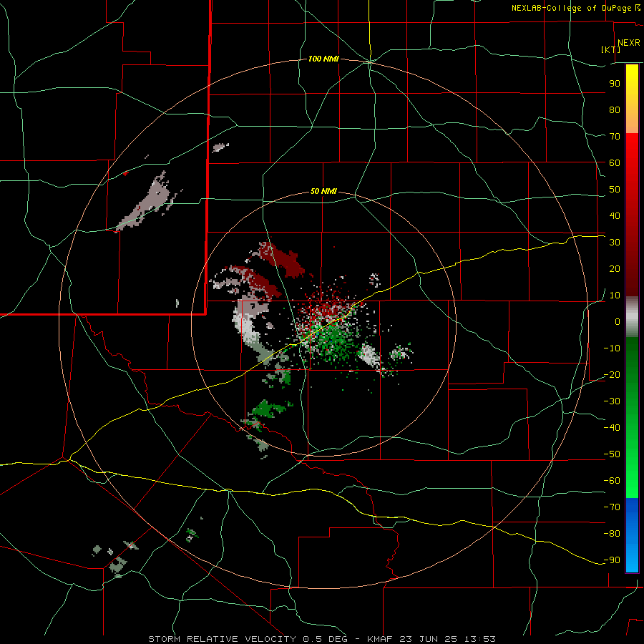Click the 80 value on the velocity scale
Image resolution: width=644 pixels, height=644 pixels.
coord(615,109)
